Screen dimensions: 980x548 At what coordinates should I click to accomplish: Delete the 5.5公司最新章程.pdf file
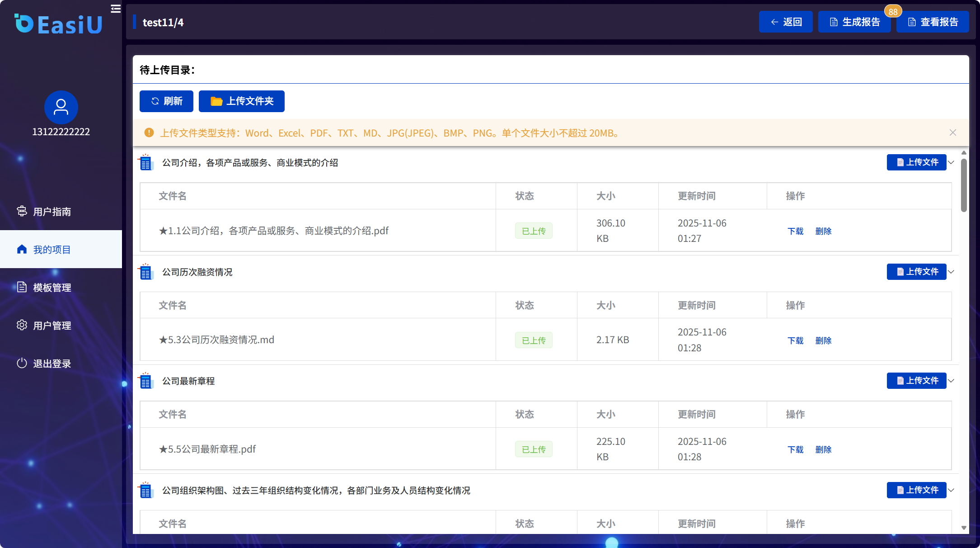point(823,449)
